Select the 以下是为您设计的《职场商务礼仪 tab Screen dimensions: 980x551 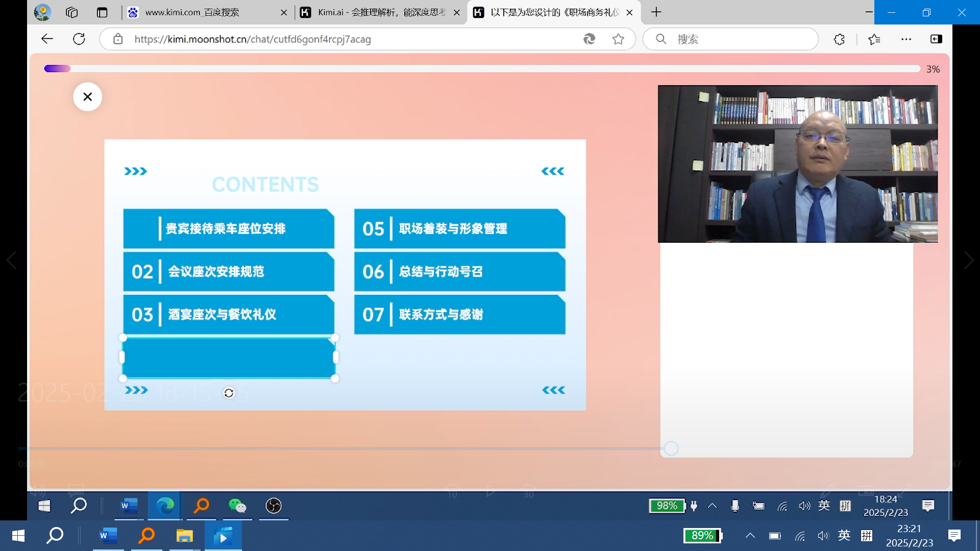point(555,12)
